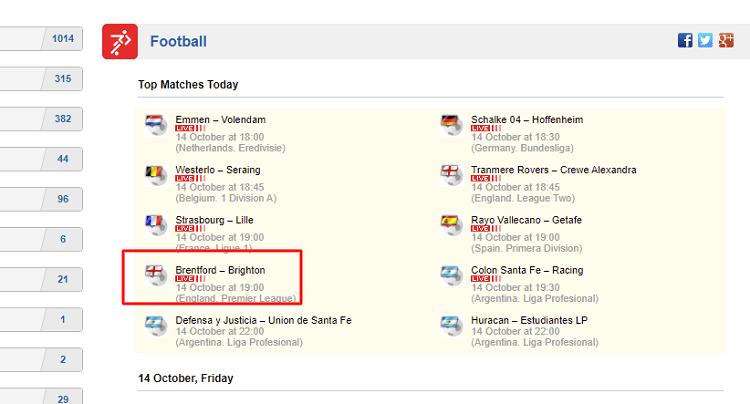The image size is (750, 404).
Task: Open Emmen – Volendam match link
Action: 221,120
